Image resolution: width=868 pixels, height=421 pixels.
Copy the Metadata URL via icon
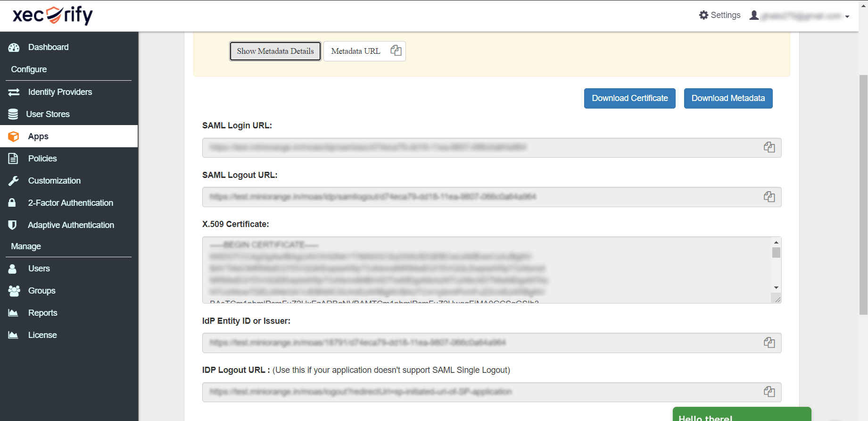click(396, 51)
